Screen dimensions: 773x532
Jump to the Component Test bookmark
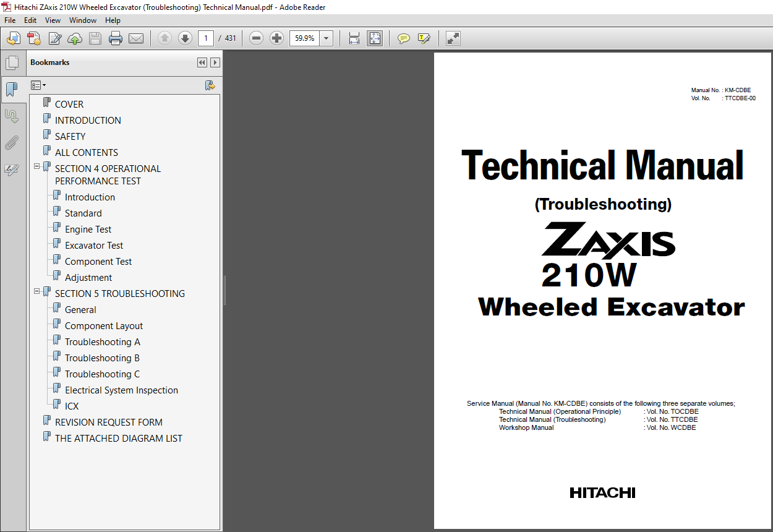98,262
